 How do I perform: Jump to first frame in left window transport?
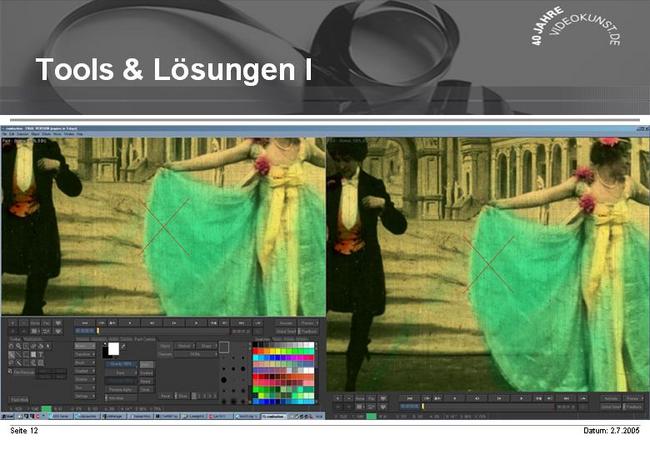coord(85,323)
